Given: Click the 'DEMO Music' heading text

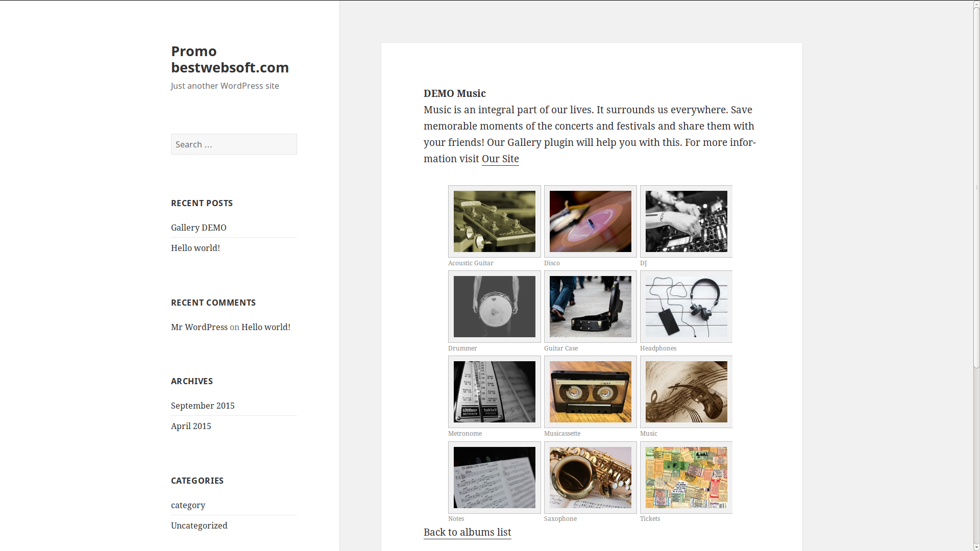Looking at the screenshot, I should pos(454,93).
